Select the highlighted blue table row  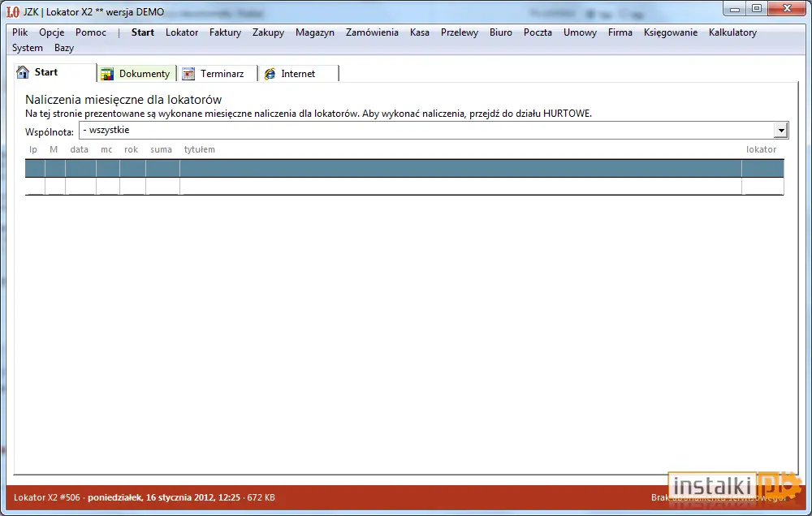404,168
